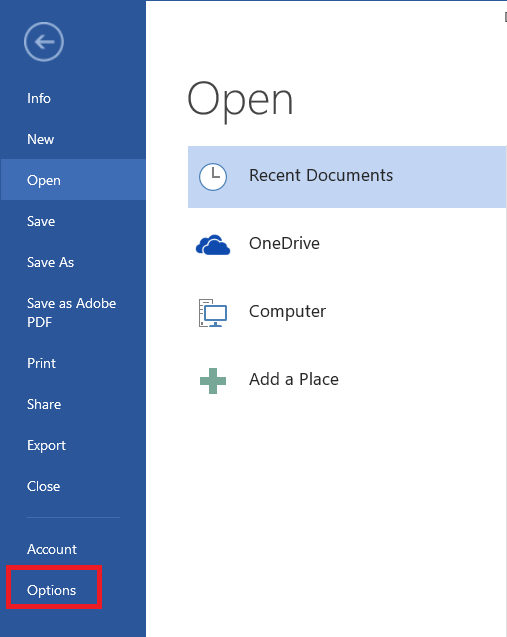
Task: Select Open in the backstage sidebar
Action: click(73, 180)
